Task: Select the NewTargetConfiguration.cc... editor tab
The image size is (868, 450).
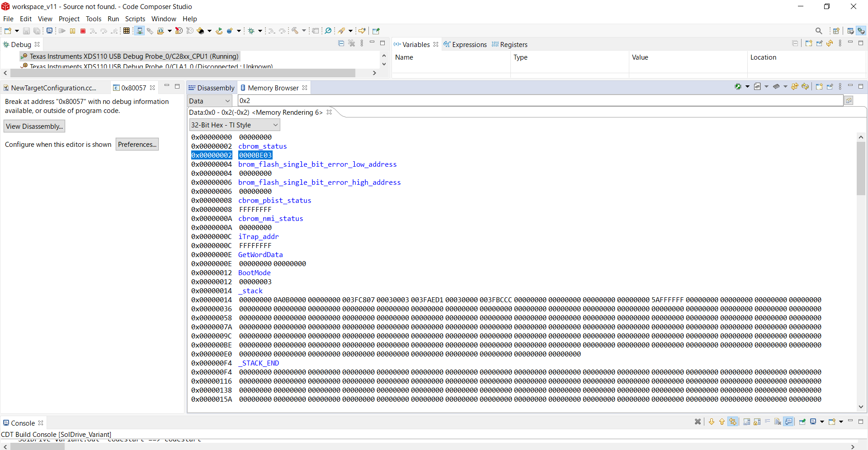Action: pos(50,88)
